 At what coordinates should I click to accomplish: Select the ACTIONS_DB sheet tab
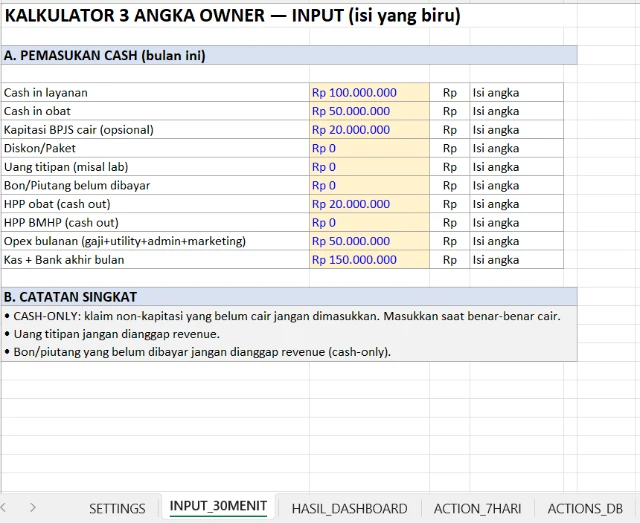(x=585, y=508)
